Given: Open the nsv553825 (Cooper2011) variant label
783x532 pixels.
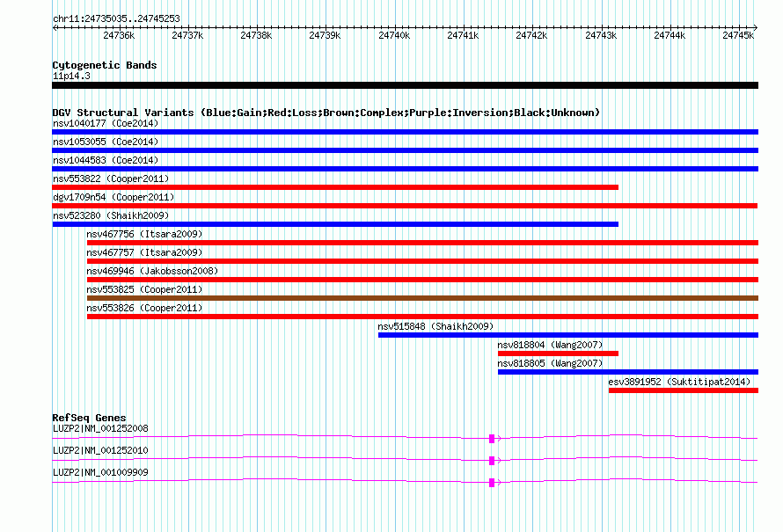Looking at the screenshot, I should (x=144, y=289).
